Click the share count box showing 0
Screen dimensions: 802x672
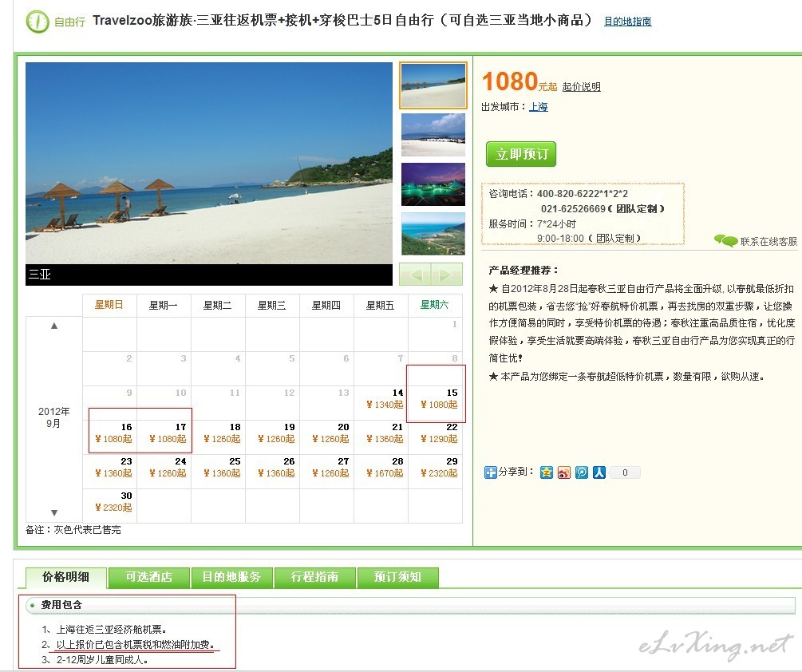tap(625, 472)
